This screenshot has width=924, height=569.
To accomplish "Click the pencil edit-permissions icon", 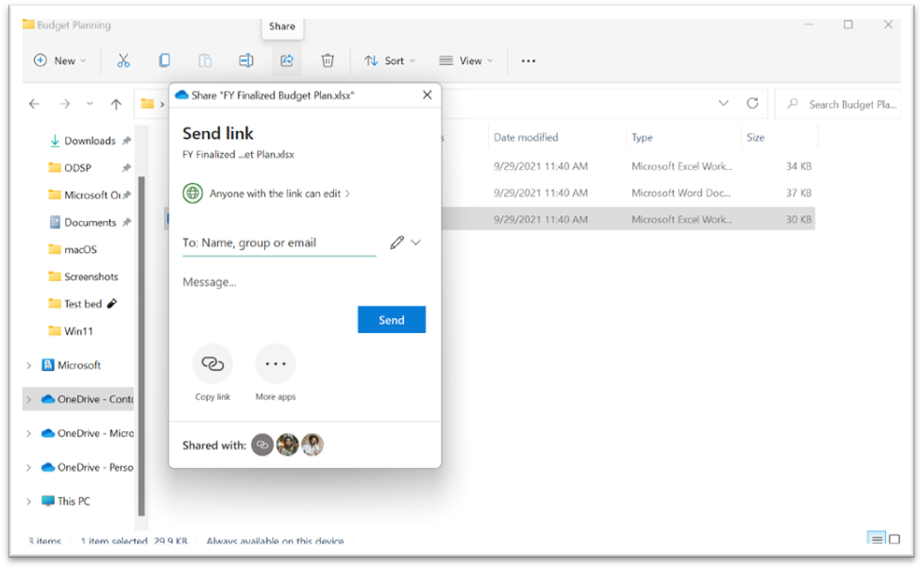I will pyautogui.click(x=396, y=243).
